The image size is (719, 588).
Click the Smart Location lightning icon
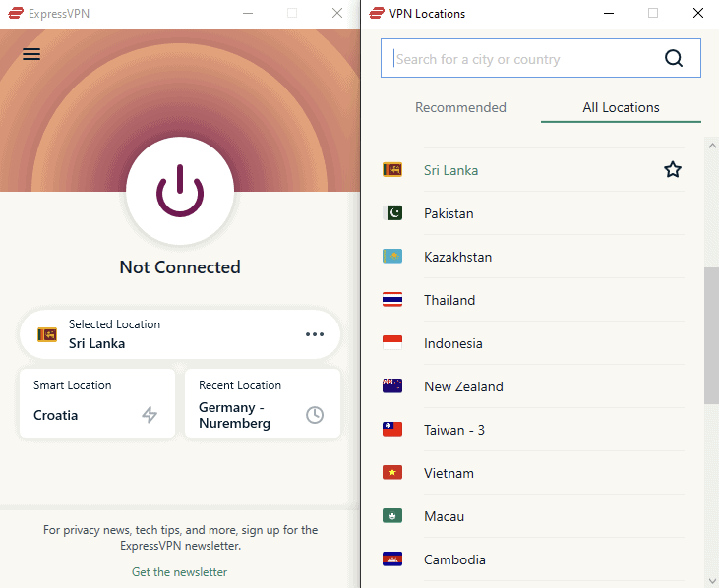[150, 415]
